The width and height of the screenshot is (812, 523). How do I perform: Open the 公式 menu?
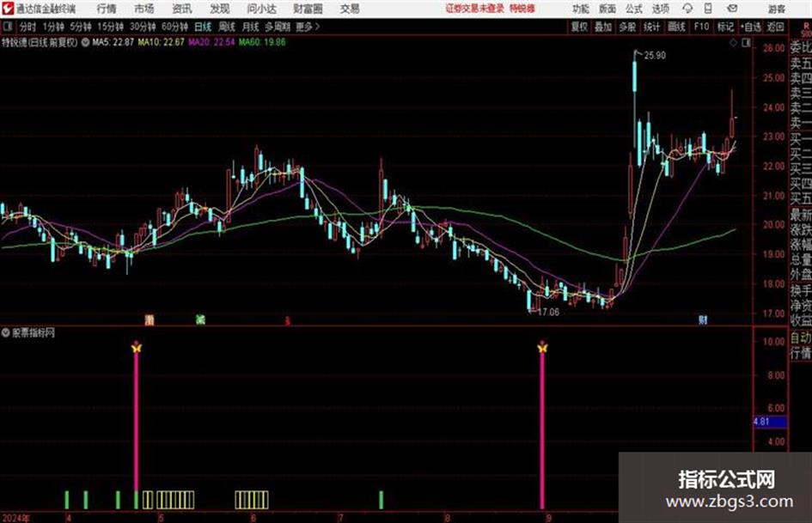pyautogui.click(x=634, y=9)
